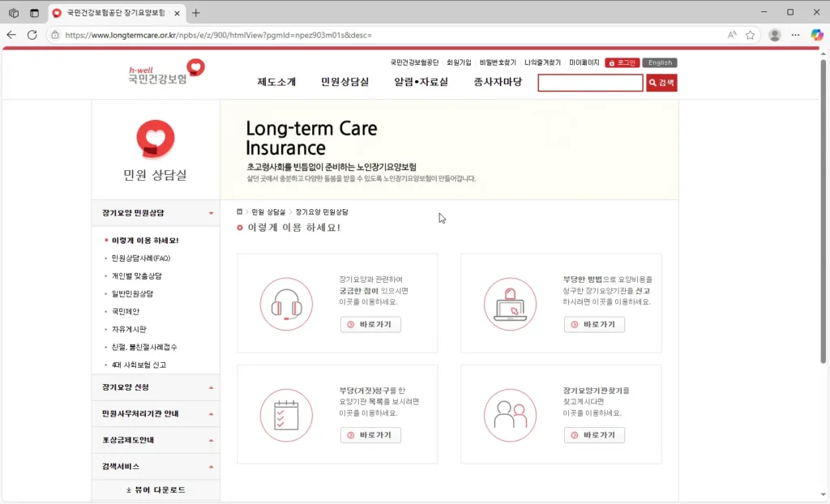Open a new tab with plus button
830x504 pixels.
click(196, 13)
